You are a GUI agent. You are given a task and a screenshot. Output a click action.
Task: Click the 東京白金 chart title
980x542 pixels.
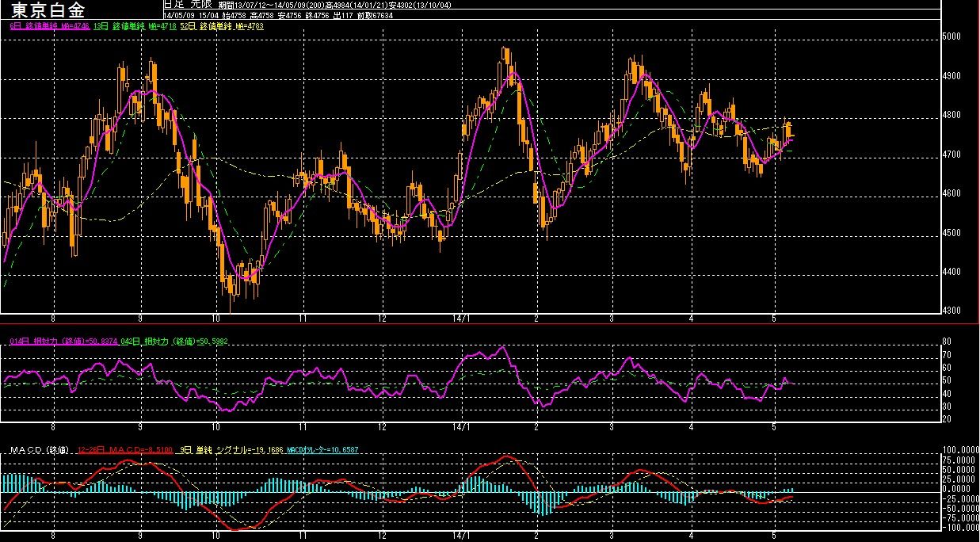48,10
